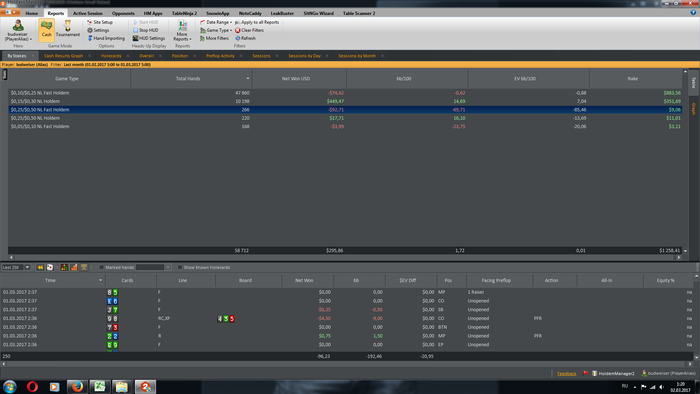
Task: Click the replay hands yellow arrows icon
Action: (40, 267)
